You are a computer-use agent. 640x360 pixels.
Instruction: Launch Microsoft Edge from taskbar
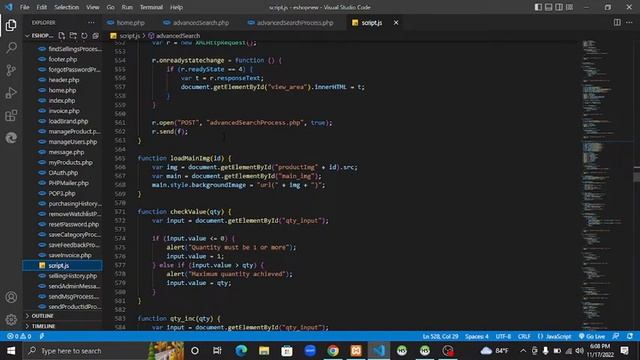click(x=241, y=351)
